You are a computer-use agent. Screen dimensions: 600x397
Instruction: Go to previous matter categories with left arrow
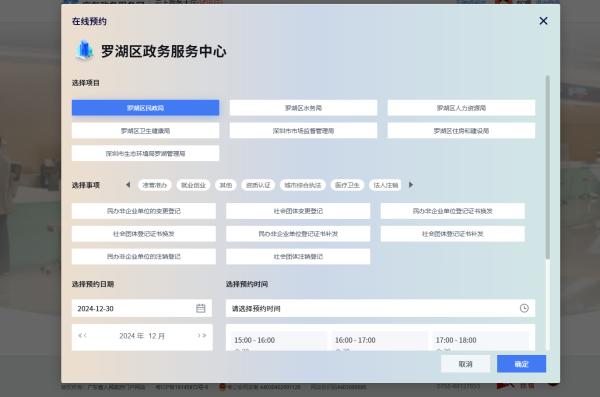(128, 185)
